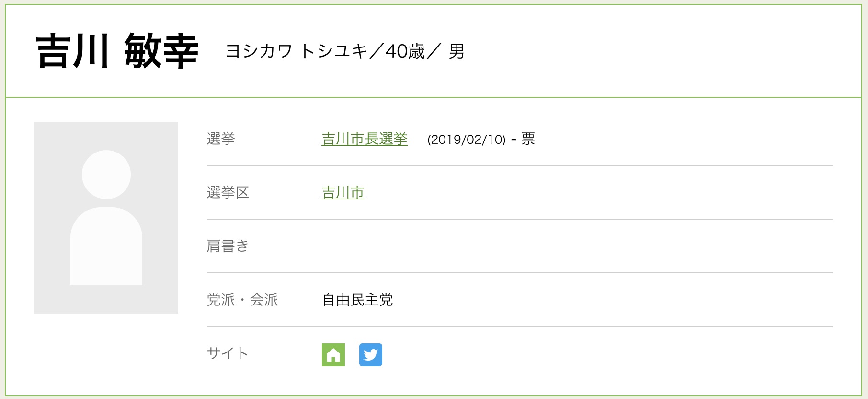Screen dimensions: 868x399
Task: Open the candidate's Twitter profile icon
Action: point(371,355)
